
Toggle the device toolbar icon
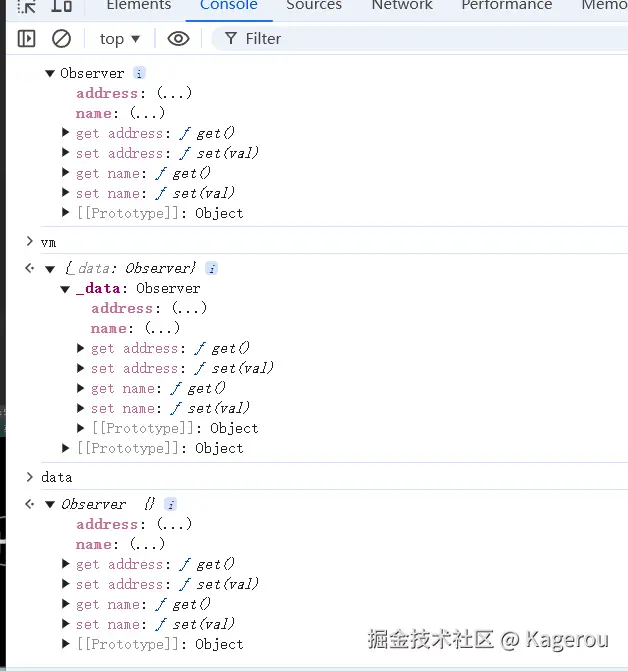[x=62, y=5]
